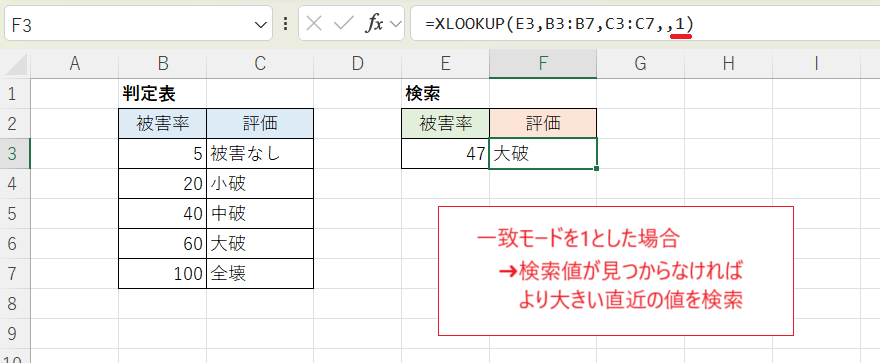Click cell C7 containing 全壊

tap(260, 274)
